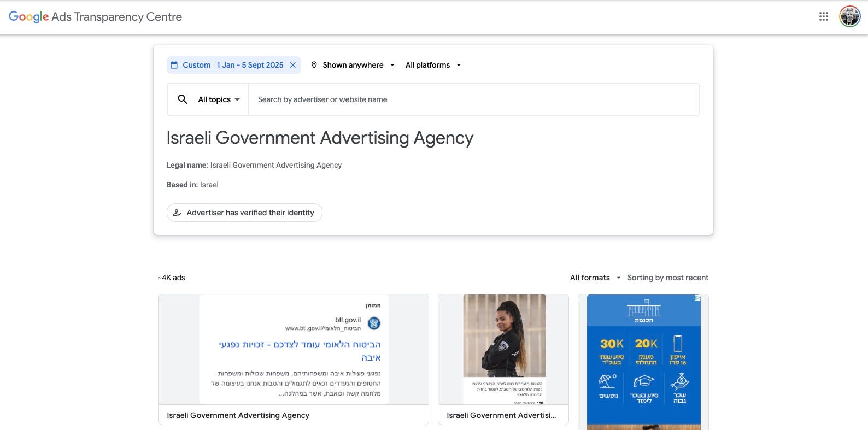Open the Custom 1 Jan - 5 Sept 2025 date filter
The height and width of the screenshot is (430, 868).
pyautogui.click(x=233, y=65)
